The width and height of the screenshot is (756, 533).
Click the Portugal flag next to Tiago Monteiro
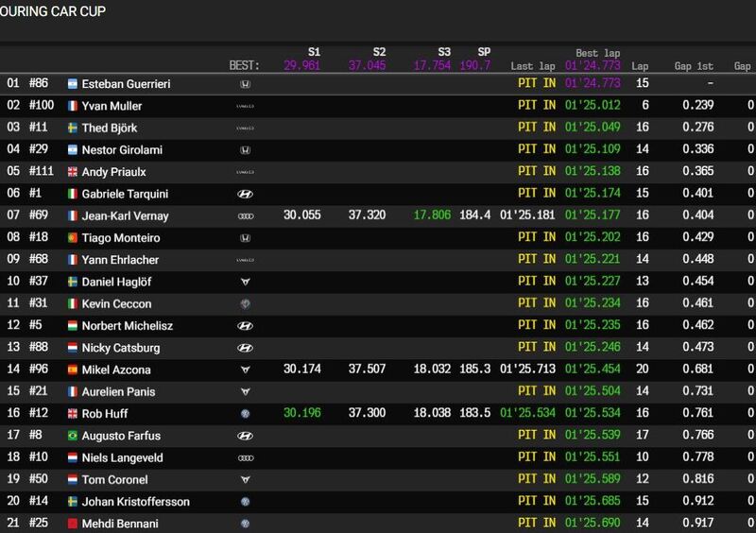(x=72, y=238)
